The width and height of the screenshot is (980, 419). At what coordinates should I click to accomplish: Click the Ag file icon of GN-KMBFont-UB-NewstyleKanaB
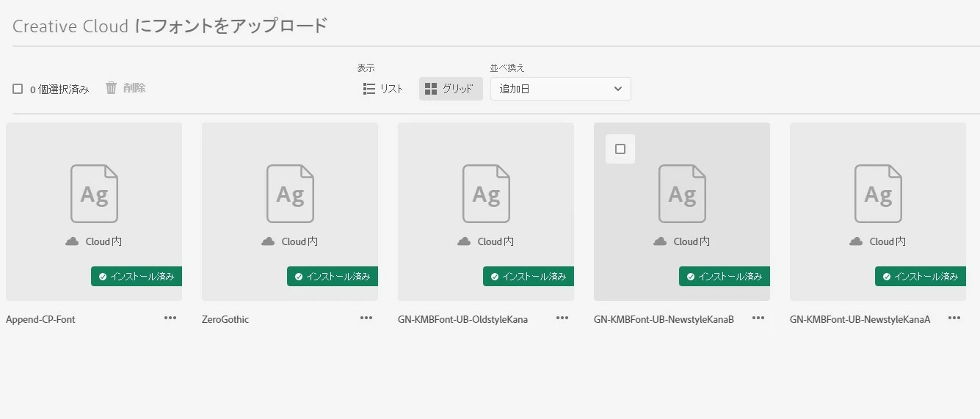pyautogui.click(x=682, y=194)
